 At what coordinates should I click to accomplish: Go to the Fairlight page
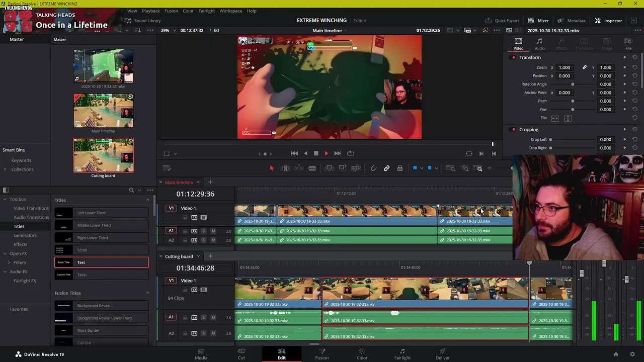point(402,354)
